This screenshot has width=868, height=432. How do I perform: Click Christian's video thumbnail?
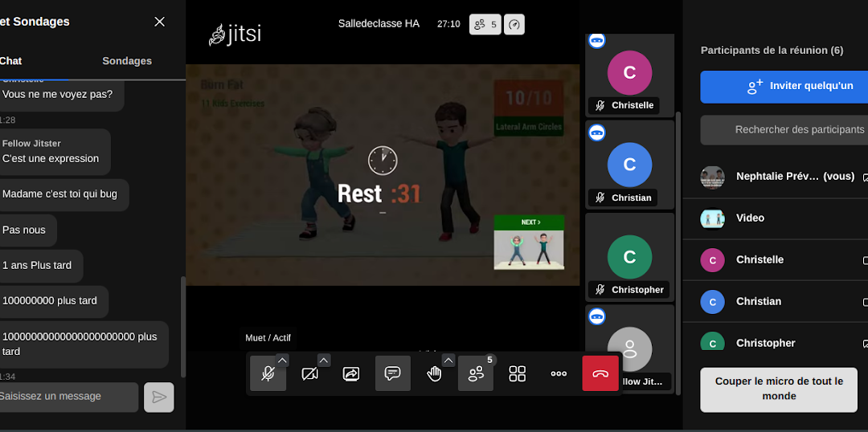pos(629,165)
